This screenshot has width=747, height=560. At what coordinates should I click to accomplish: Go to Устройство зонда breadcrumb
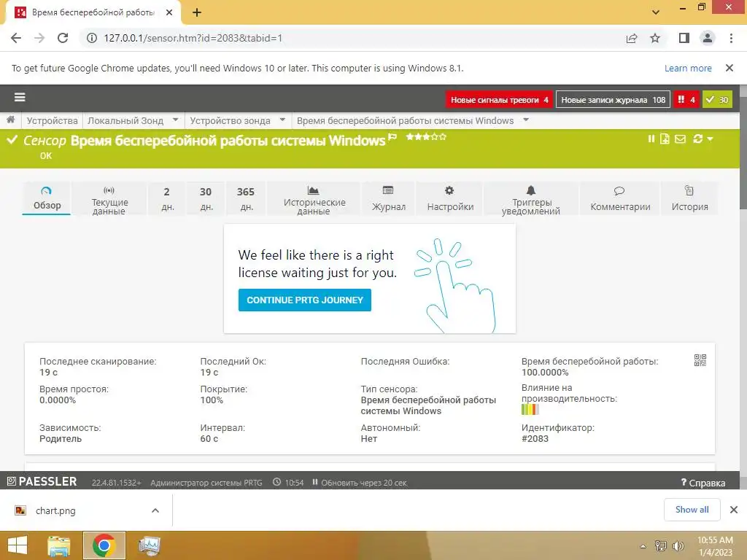[230, 120]
